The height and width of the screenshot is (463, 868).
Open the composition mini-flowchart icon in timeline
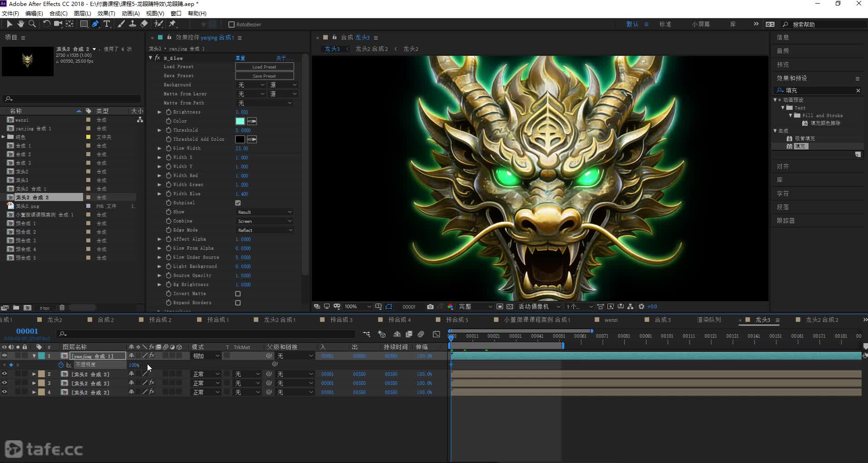(x=367, y=335)
